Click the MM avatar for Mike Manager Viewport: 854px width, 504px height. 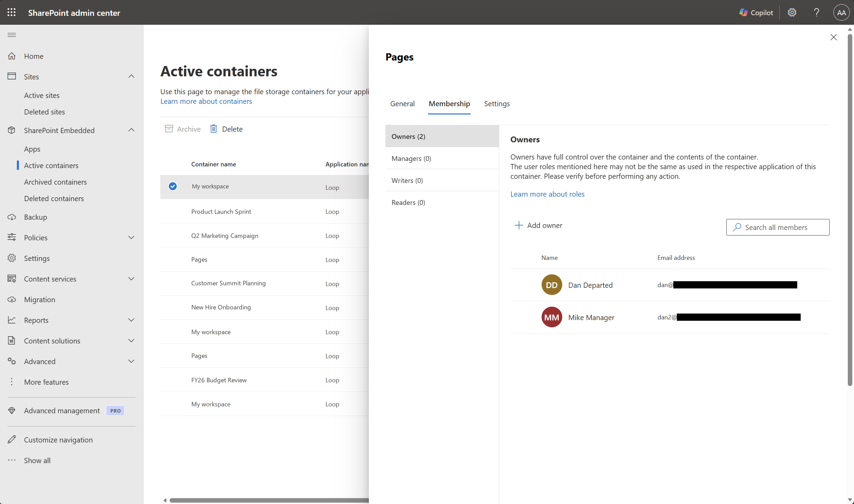(x=552, y=317)
